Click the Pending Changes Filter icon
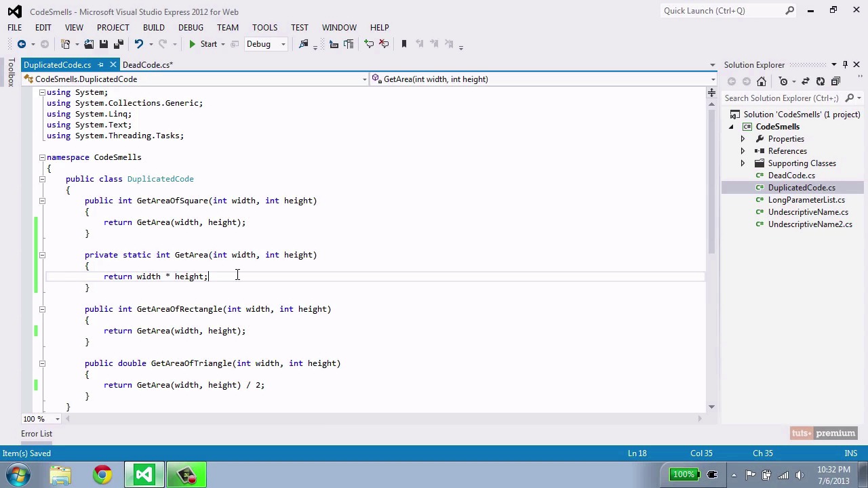The width and height of the screenshot is (868, 488). (x=784, y=81)
